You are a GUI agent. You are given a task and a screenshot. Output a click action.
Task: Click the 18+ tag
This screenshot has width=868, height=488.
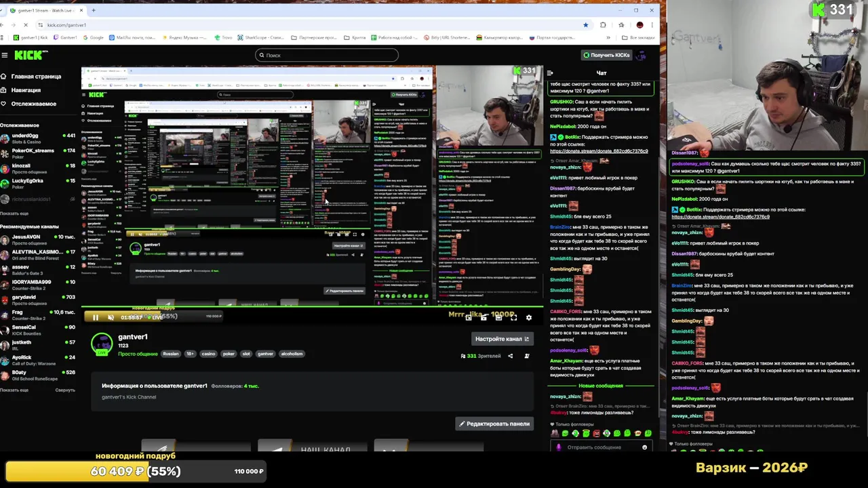click(x=190, y=354)
